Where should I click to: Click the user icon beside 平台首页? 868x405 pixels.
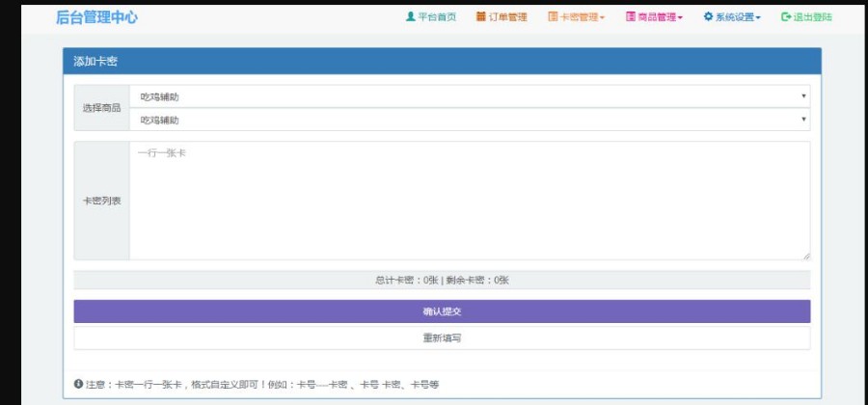tap(410, 16)
